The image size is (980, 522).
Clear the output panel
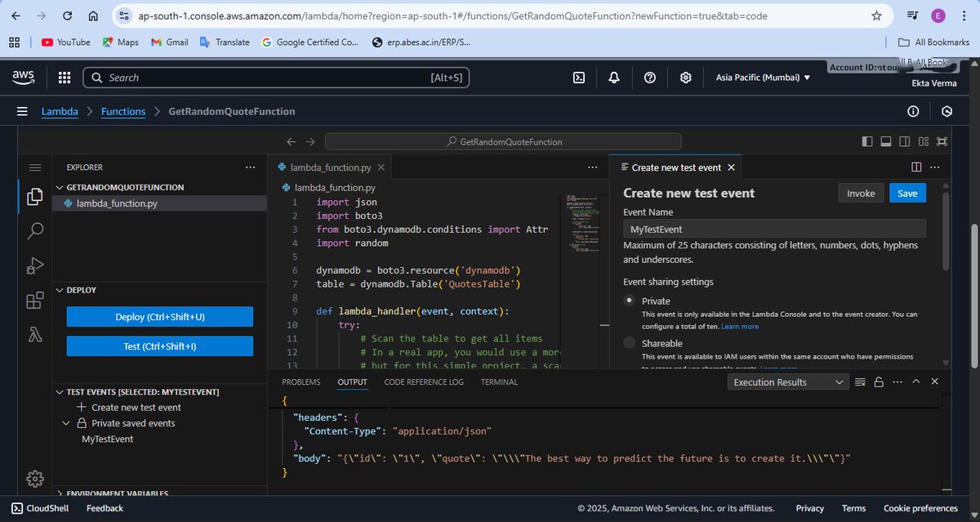point(860,381)
